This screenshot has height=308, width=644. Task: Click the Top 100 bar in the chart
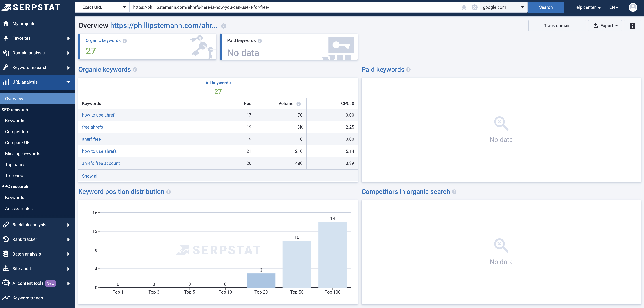[332, 255]
